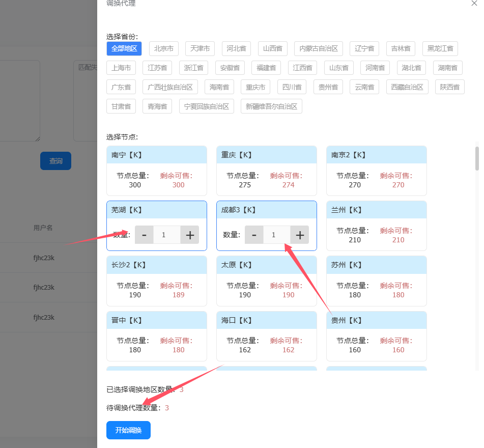Filter nodes by 广东省
This screenshot has height=448, width=484.
121,87
